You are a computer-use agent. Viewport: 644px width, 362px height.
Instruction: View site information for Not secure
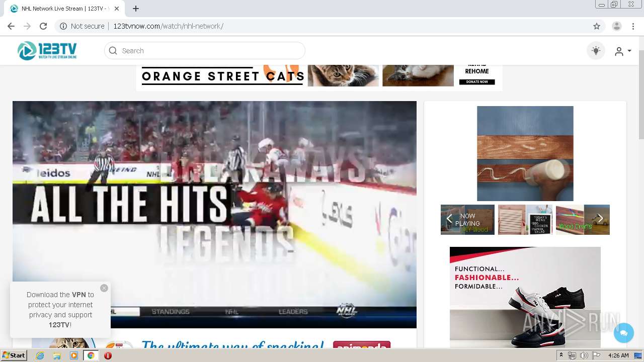pos(83,26)
